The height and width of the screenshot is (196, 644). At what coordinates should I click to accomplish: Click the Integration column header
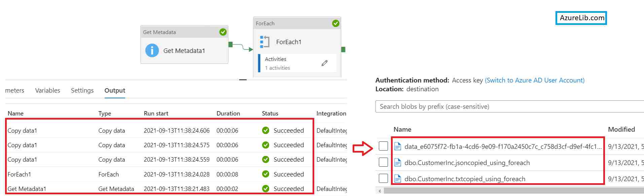[x=331, y=113]
